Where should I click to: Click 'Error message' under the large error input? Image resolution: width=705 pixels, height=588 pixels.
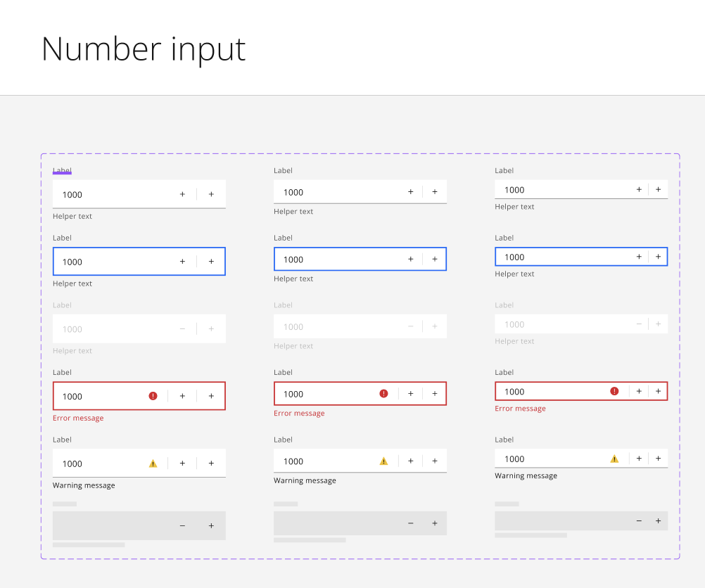78,418
